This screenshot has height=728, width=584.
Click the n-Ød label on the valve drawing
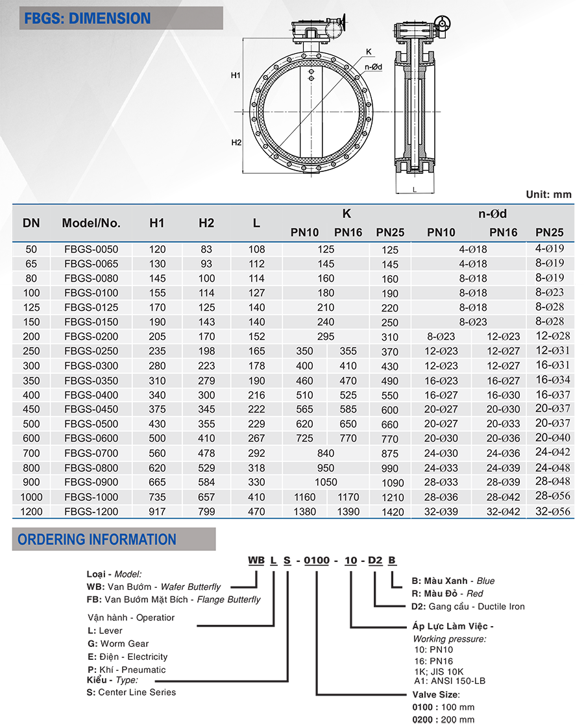coord(373,67)
